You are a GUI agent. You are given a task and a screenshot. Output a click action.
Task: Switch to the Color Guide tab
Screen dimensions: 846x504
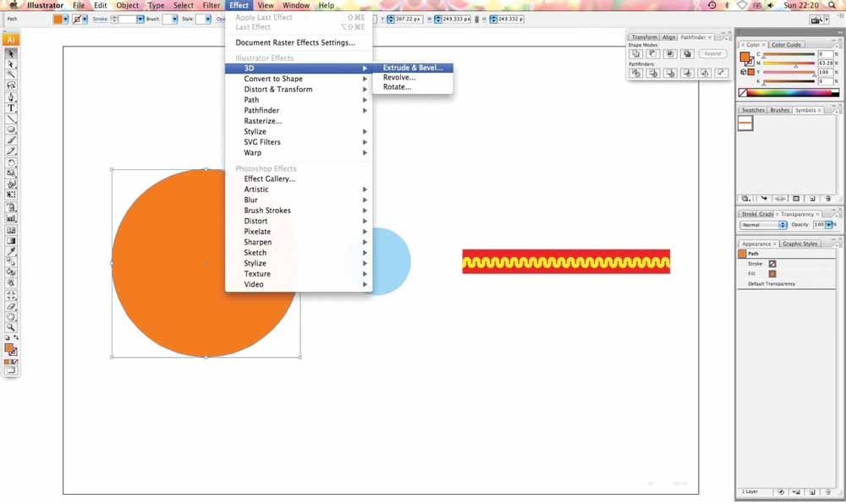[786, 45]
